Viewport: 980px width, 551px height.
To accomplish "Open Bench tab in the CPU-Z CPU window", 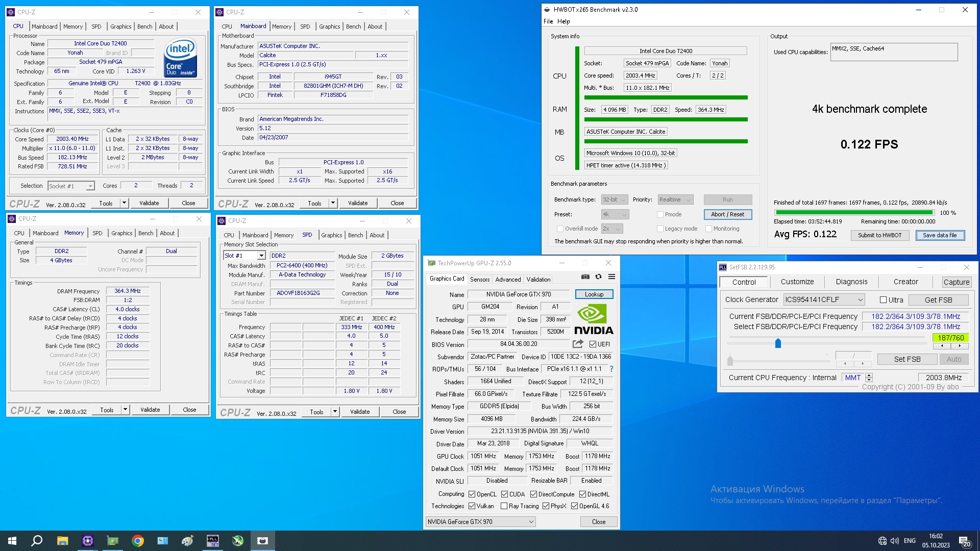I will 144,27.
